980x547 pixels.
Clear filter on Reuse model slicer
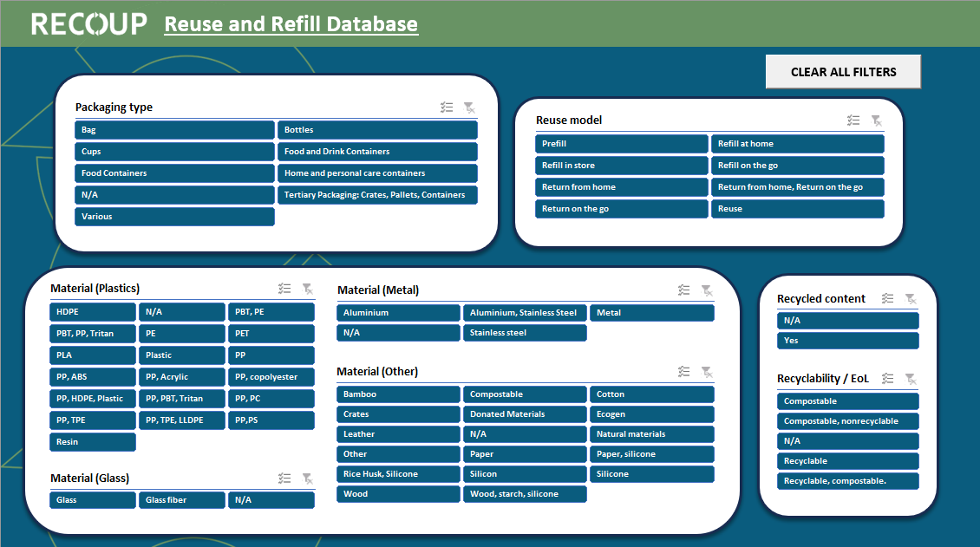876,120
